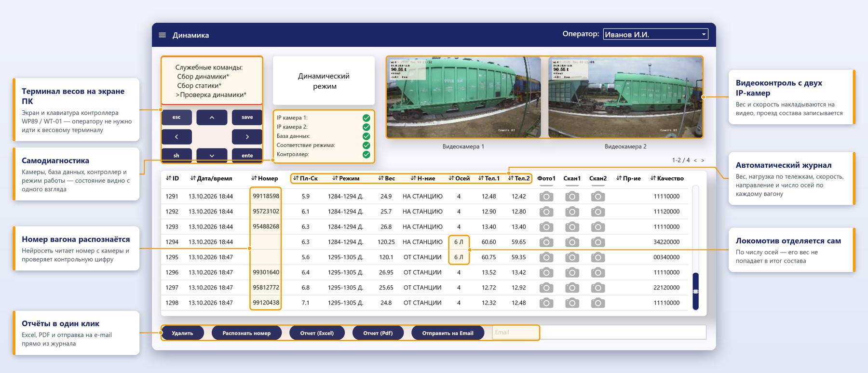Click the up arrow key on terminal keypad
This screenshot has height=373, width=868.
point(212,118)
